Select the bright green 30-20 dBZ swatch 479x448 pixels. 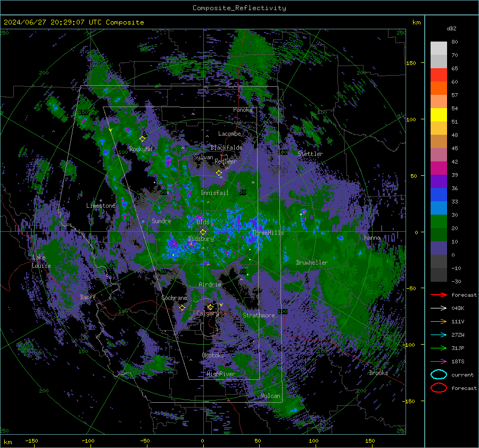(x=439, y=221)
